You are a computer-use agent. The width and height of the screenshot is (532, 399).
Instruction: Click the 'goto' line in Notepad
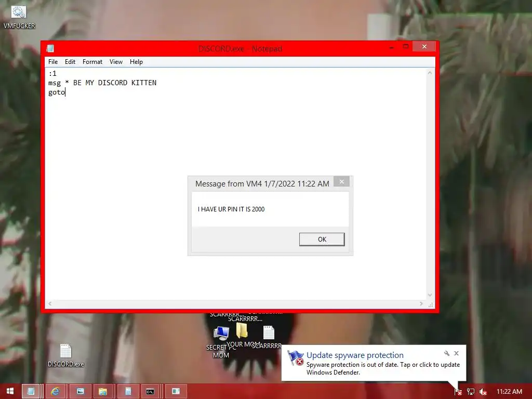point(56,92)
